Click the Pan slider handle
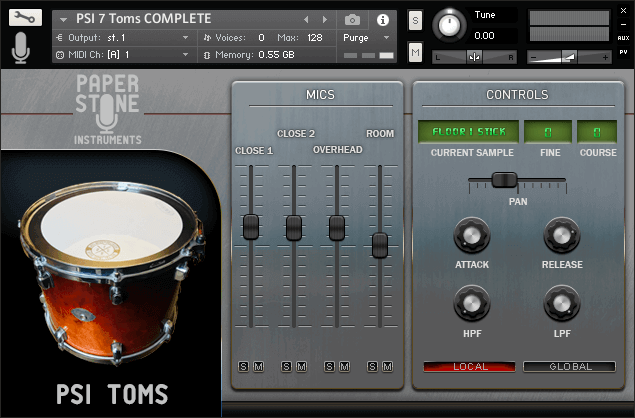 click(504, 180)
